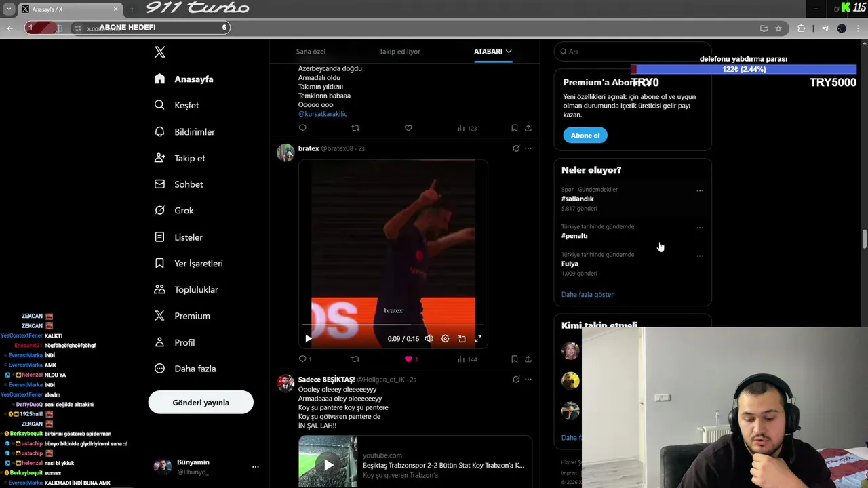Repost the bratex post
This screenshot has width=868, height=488.
click(x=355, y=359)
